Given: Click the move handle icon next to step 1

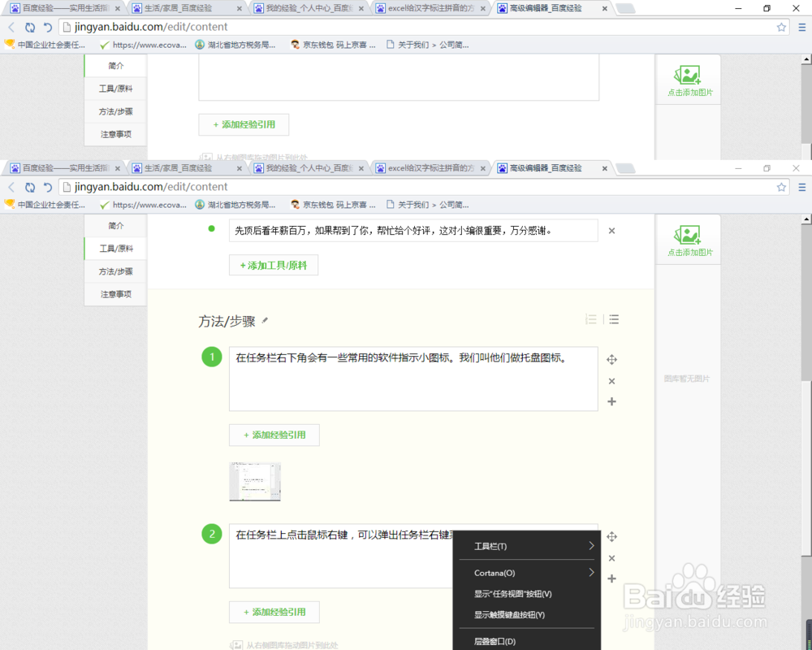Looking at the screenshot, I should tap(612, 358).
